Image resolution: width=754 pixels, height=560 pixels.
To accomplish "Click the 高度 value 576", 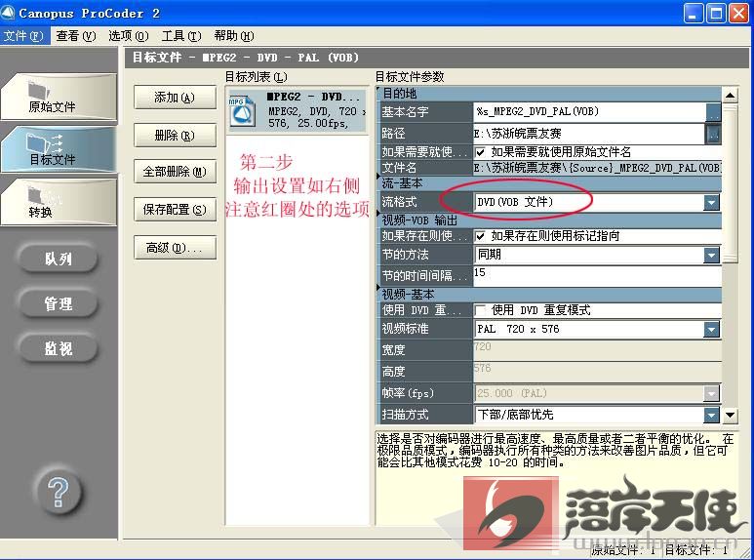I will click(597, 372).
